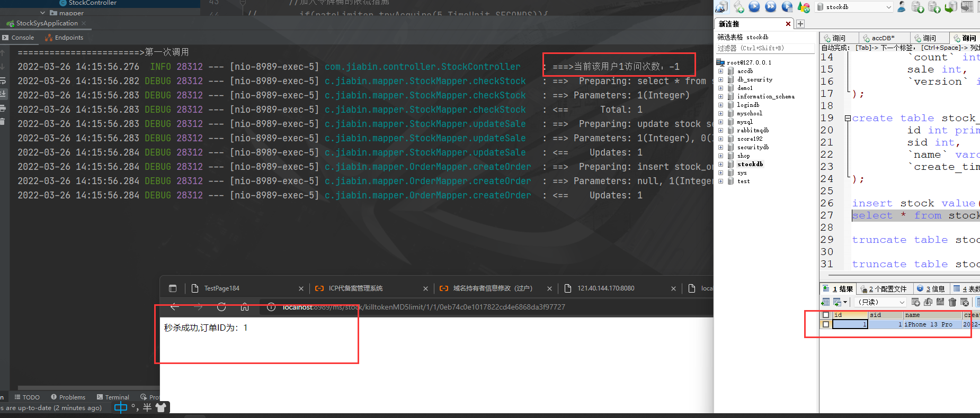The height and width of the screenshot is (418, 980).
Task: Open the Problems tool window
Action: coord(68,397)
